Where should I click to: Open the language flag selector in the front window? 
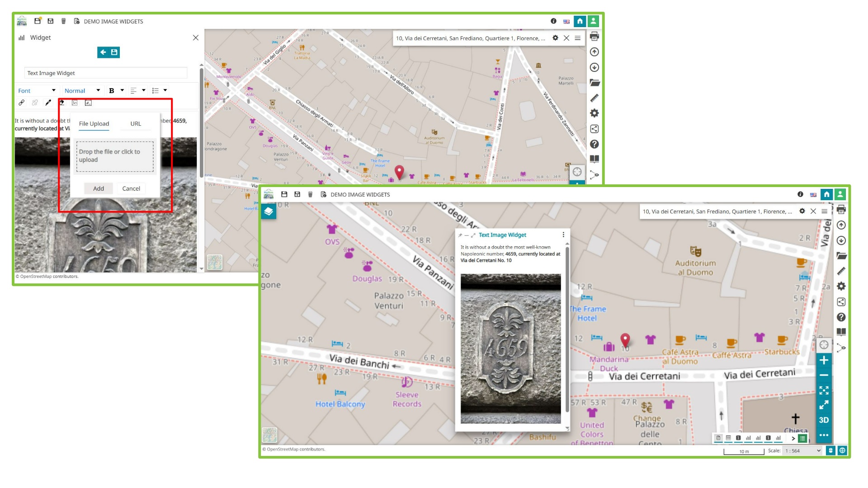point(813,195)
